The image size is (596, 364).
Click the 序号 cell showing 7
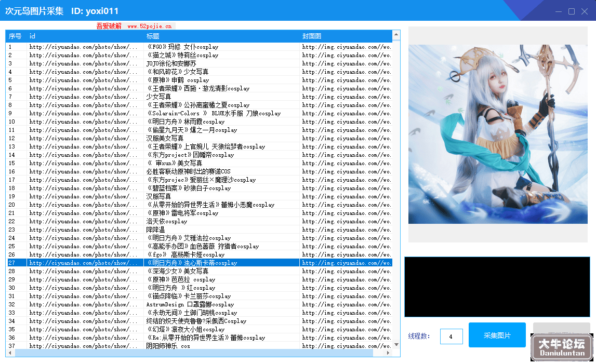pos(16,97)
